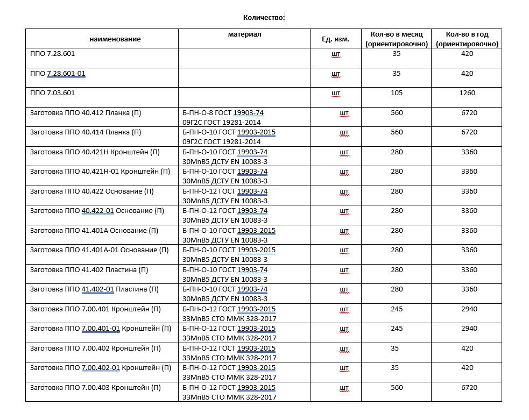Click '560' in the 7.00.403 Кронштейн row
The width and height of the screenshot is (529, 420).
[397, 388]
